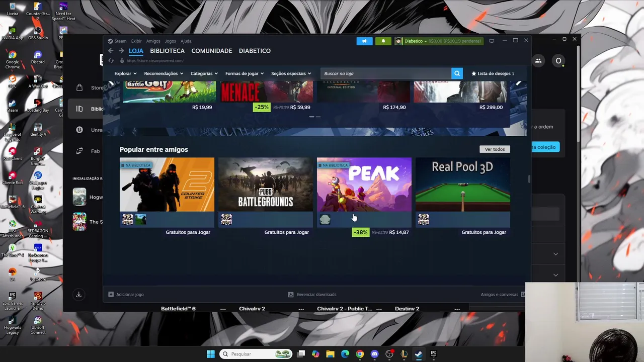Open the Formas de jogar dropdown
This screenshot has height=362, width=644.
tap(245, 73)
